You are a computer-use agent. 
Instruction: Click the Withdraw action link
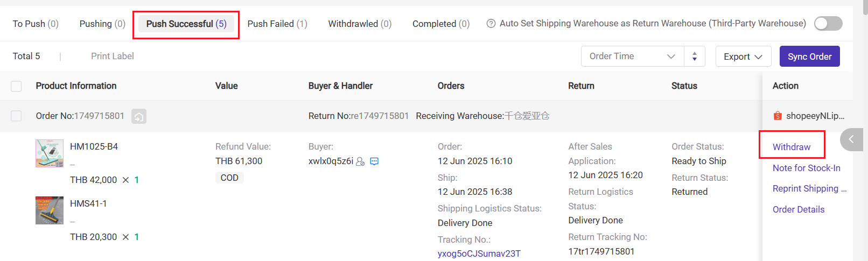point(792,147)
